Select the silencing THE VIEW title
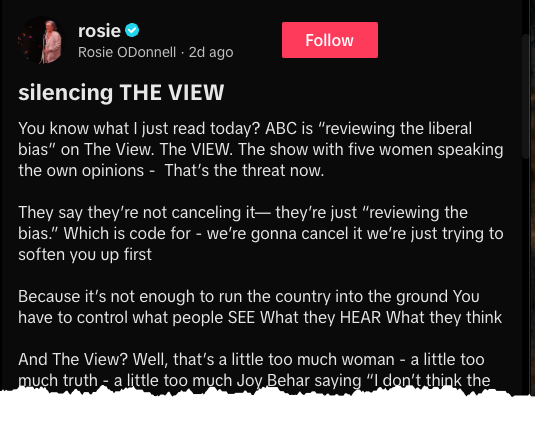The height and width of the screenshot is (421, 535). (x=121, y=92)
